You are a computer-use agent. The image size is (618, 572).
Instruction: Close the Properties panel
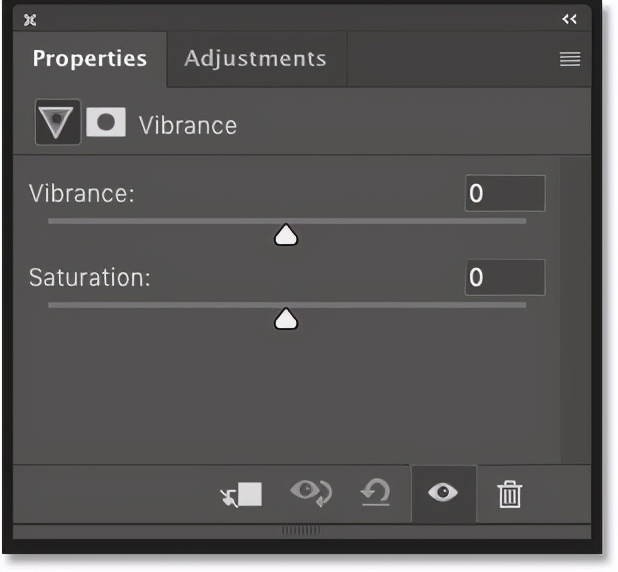pos(30,19)
